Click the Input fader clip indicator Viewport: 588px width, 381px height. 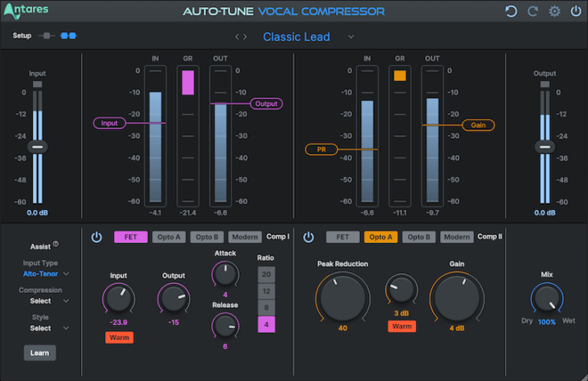(37, 84)
